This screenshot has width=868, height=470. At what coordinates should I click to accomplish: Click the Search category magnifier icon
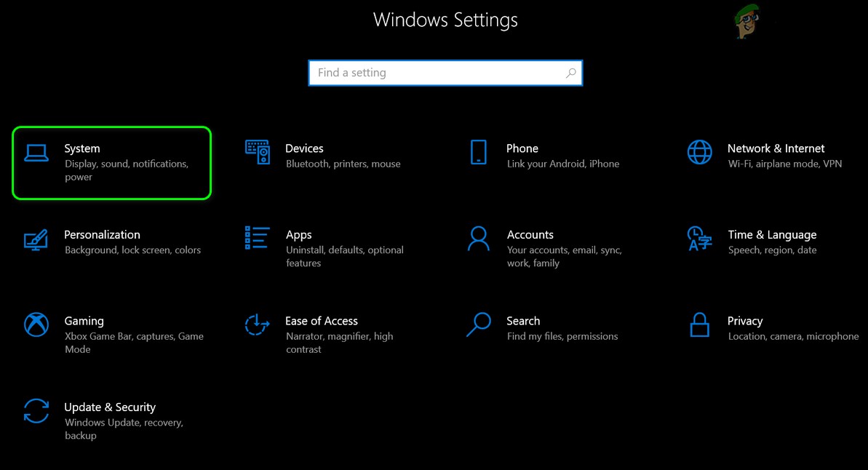coord(478,324)
